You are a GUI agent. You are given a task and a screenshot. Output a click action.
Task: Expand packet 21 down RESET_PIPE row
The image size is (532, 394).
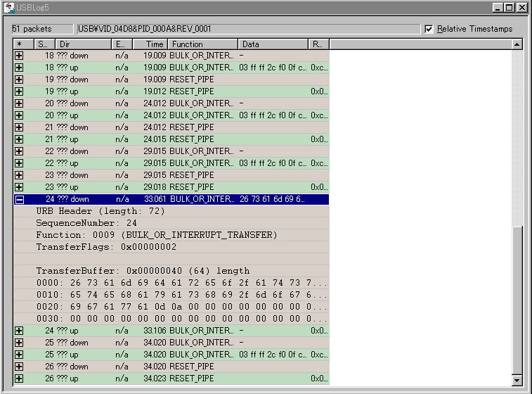point(19,127)
